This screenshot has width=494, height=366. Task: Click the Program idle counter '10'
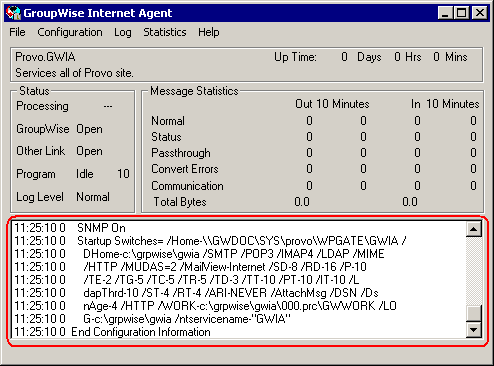click(123, 174)
